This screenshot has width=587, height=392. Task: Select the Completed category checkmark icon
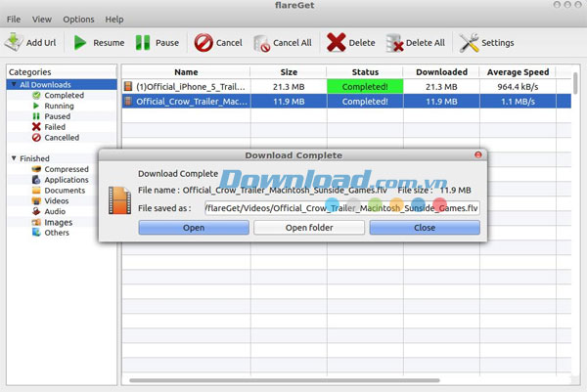point(36,96)
